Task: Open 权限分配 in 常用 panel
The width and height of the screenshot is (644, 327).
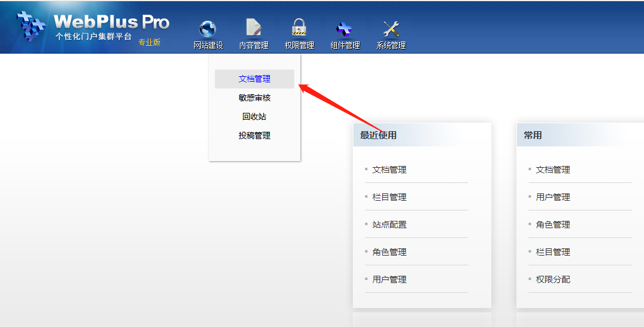Action: 553,279
